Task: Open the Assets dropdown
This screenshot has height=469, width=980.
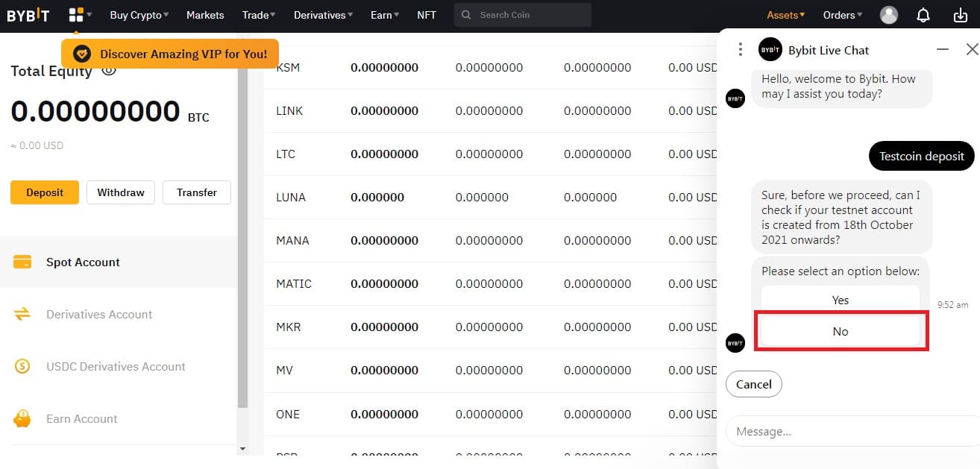Action: click(786, 15)
